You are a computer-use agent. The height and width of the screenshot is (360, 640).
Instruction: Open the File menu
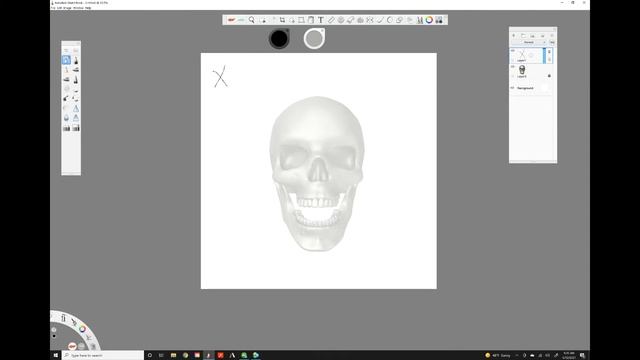[x=53, y=8]
